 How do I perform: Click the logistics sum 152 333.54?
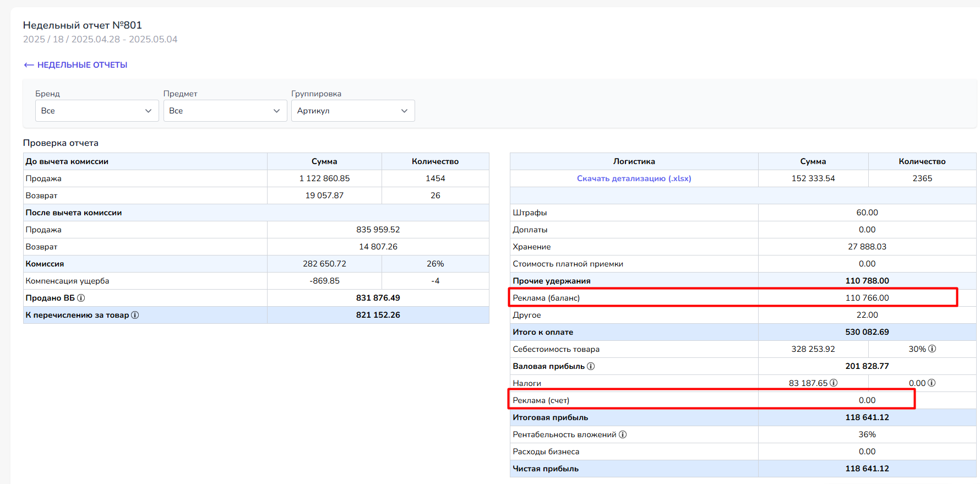pos(813,178)
